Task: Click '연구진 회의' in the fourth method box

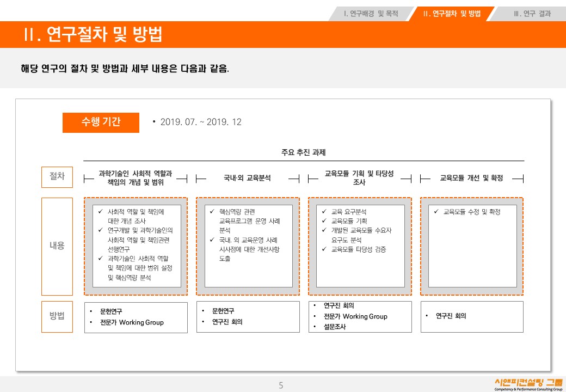Action: pyautogui.click(x=451, y=316)
